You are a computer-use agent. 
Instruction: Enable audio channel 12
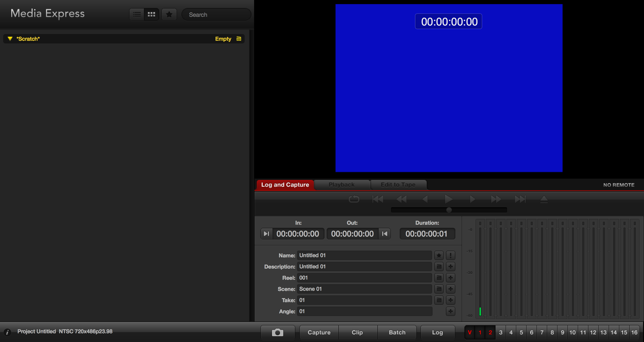coord(593,333)
